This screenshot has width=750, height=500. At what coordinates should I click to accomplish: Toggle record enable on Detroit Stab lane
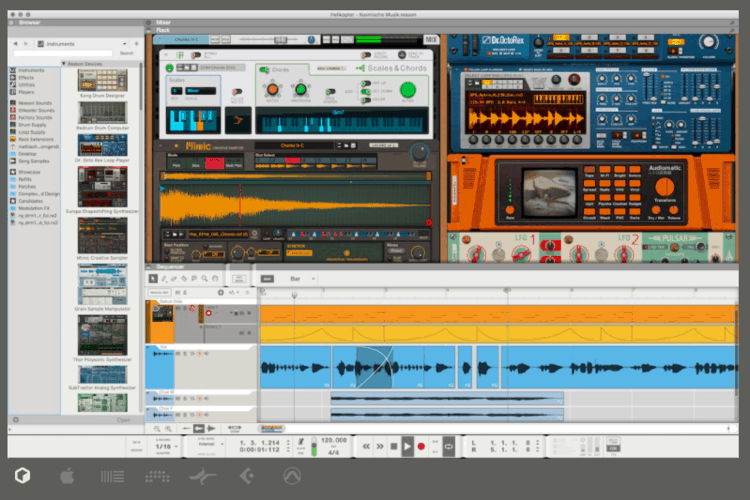209,313
